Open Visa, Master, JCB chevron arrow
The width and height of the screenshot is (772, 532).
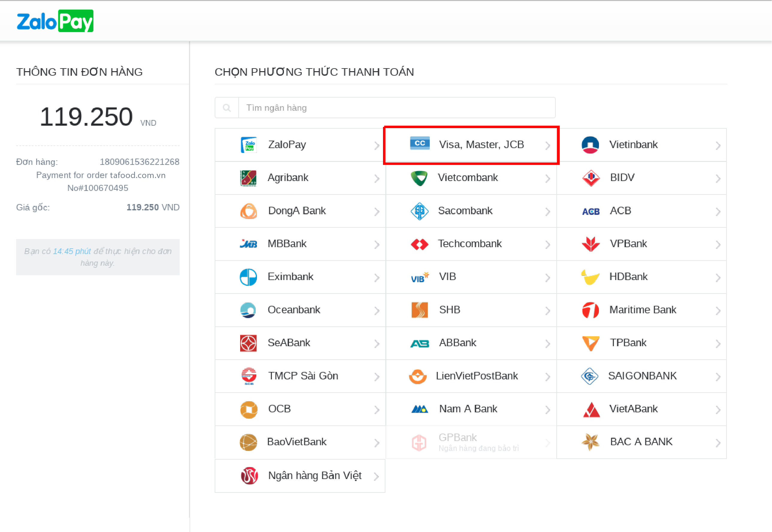point(547,145)
